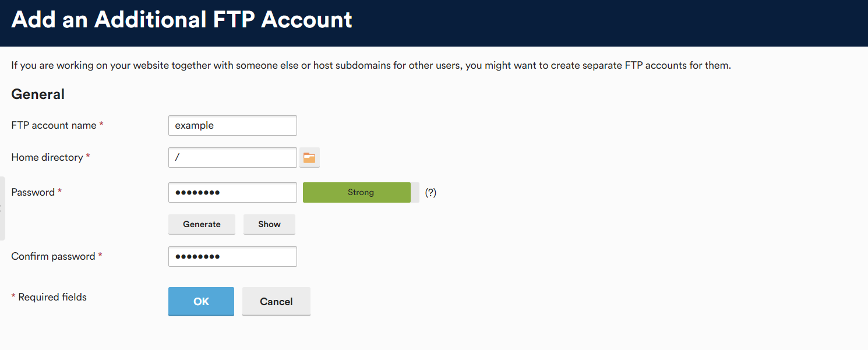Click the FTP account name label

click(x=54, y=125)
